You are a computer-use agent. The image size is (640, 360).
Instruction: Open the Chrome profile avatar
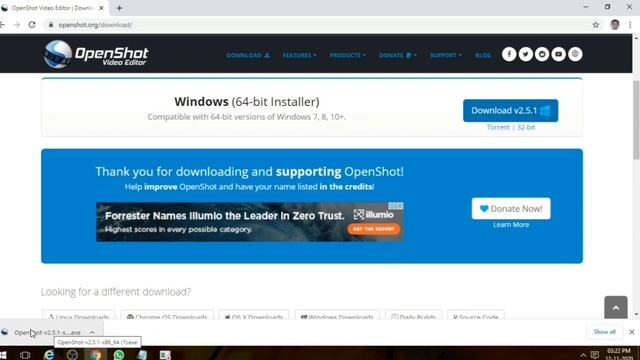[x=615, y=25]
